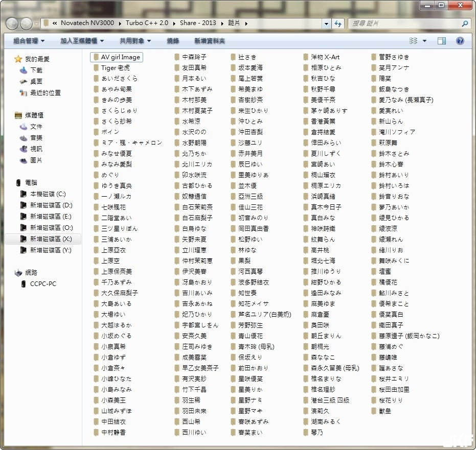The width and height of the screenshot is (476, 450).
Task: Expand arrow after Share - 2013 breadcrumb
Action: coord(222,23)
